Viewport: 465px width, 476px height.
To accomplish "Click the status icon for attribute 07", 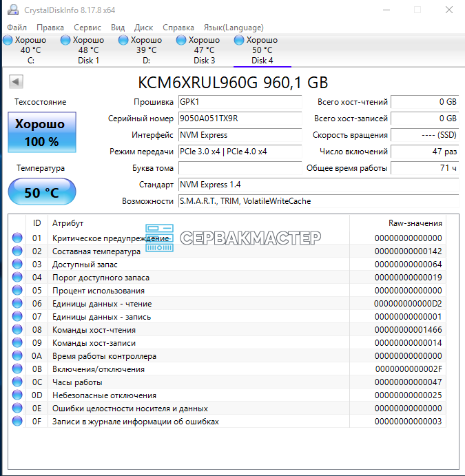I will coord(17,316).
